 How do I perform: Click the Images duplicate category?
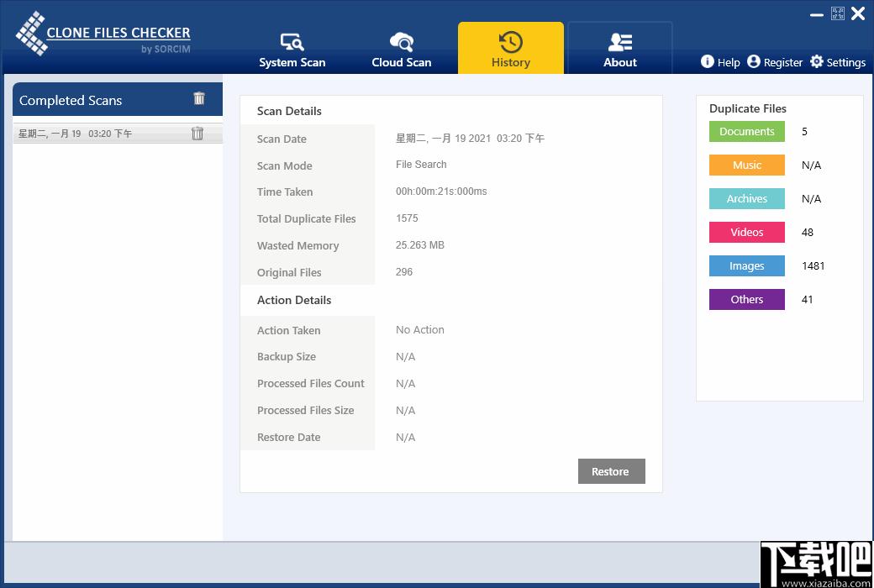coord(747,265)
